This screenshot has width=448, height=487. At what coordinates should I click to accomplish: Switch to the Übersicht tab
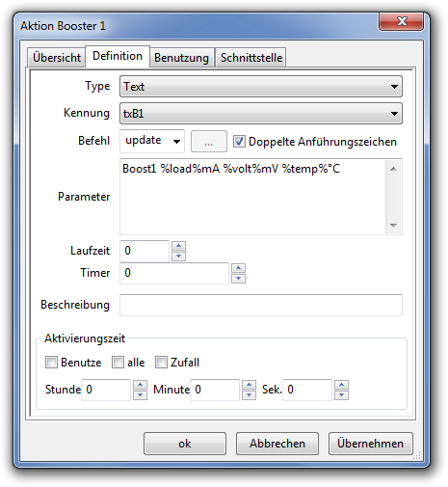57,58
